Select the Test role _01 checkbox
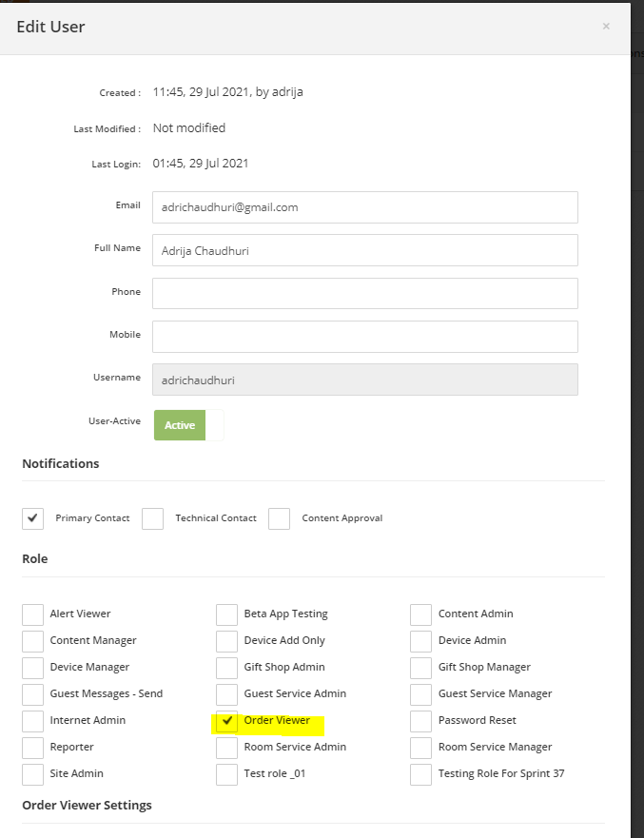The width and height of the screenshot is (644, 838). 226,774
